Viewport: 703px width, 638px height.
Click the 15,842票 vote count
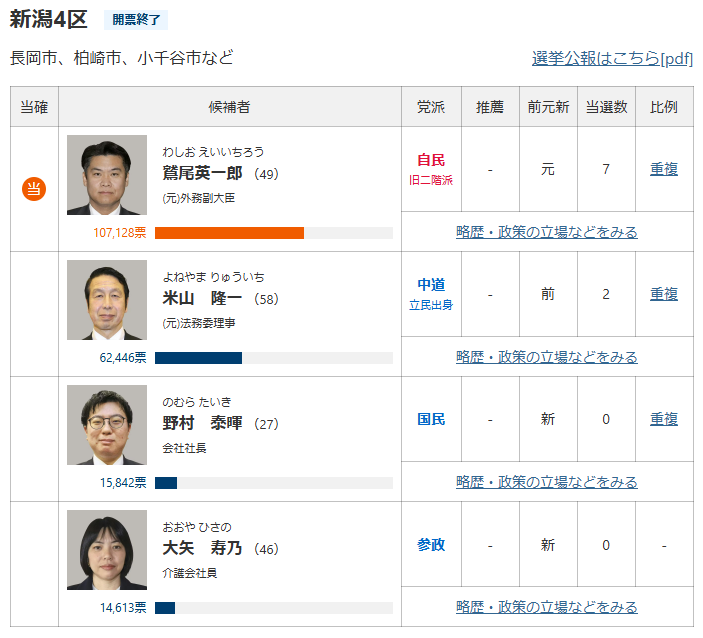click(x=123, y=483)
